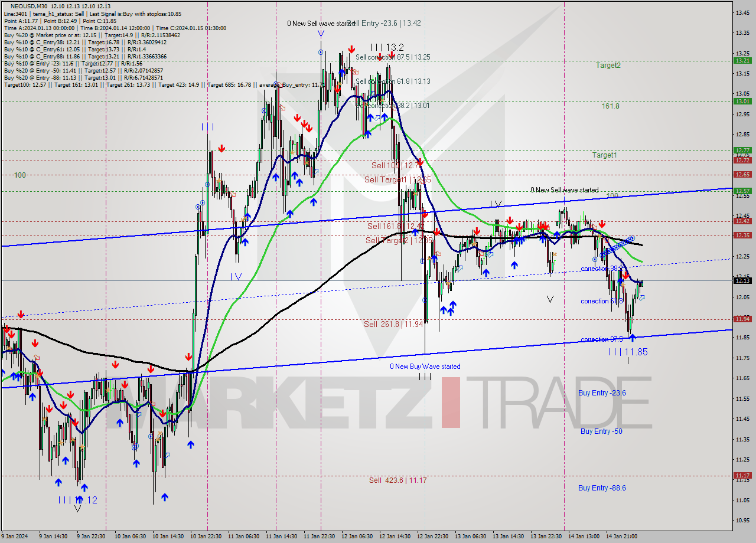756x543 pixels.
Task: Select the '13 Jan 06:30' time axis label
Action: pyautogui.click(x=470, y=537)
